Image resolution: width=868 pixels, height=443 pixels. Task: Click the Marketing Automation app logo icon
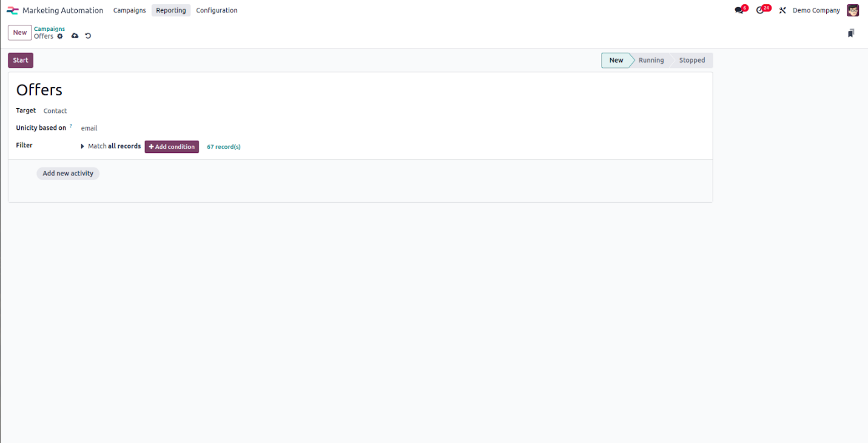click(12, 10)
